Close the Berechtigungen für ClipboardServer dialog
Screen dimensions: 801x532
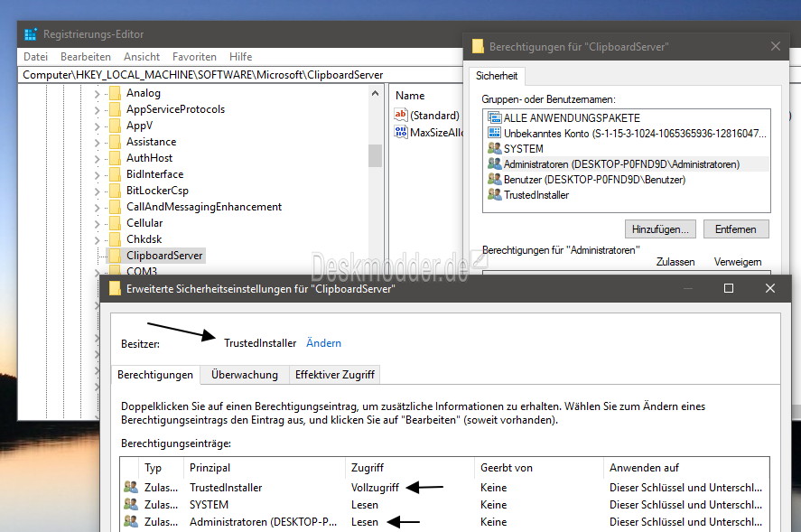776,46
